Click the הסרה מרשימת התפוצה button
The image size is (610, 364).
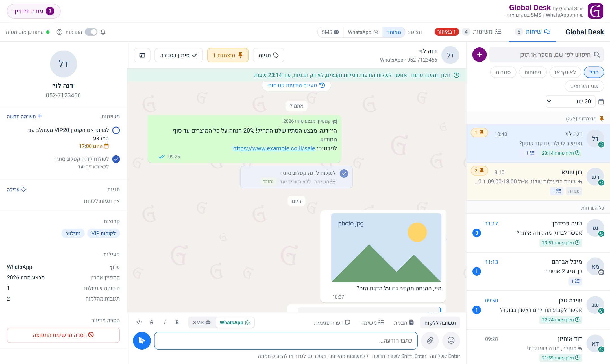63,335
